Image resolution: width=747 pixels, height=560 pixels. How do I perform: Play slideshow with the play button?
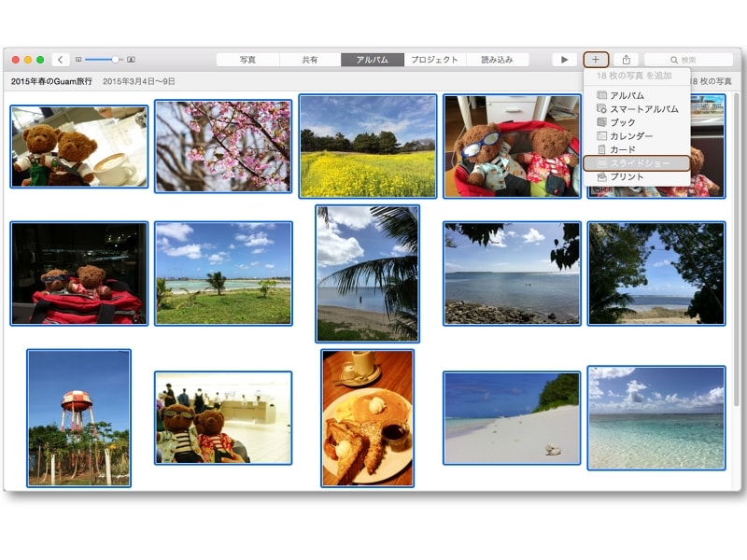tap(564, 60)
